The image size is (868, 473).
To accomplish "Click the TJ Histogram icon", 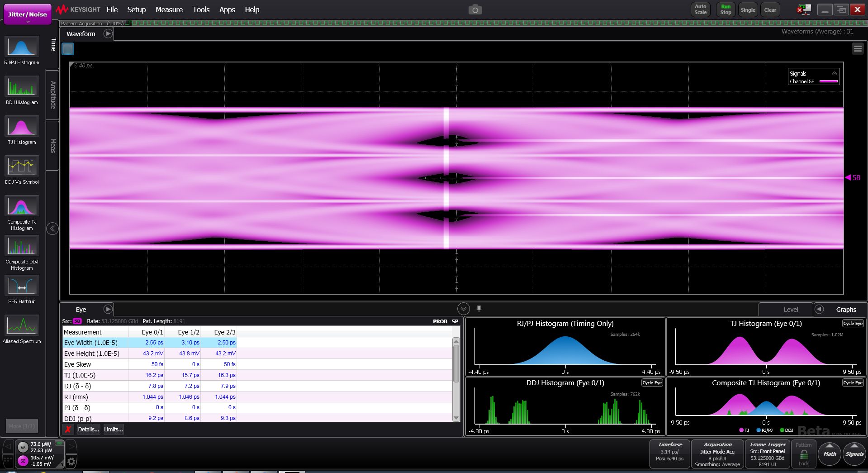I will tap(22, 127).
